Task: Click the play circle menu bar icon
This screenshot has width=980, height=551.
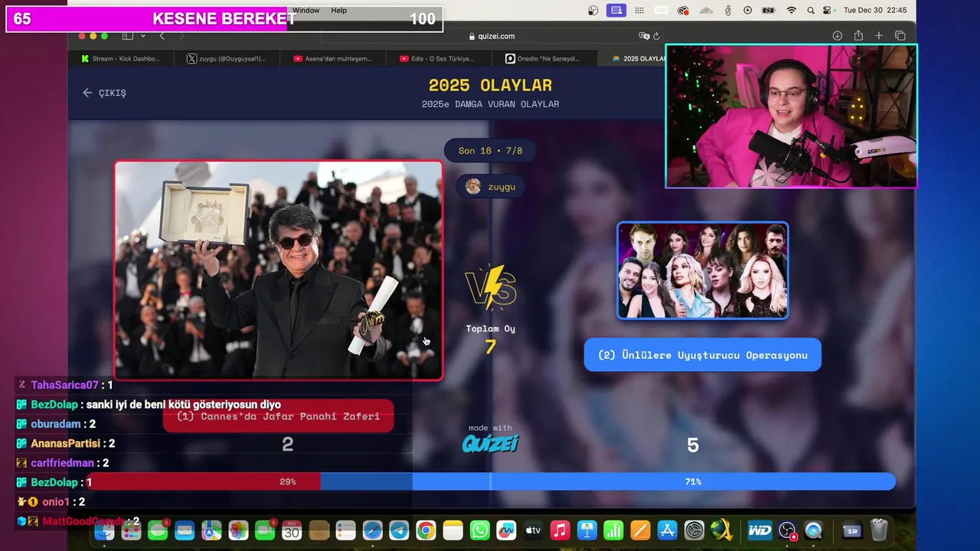Action: click(748, 11)
